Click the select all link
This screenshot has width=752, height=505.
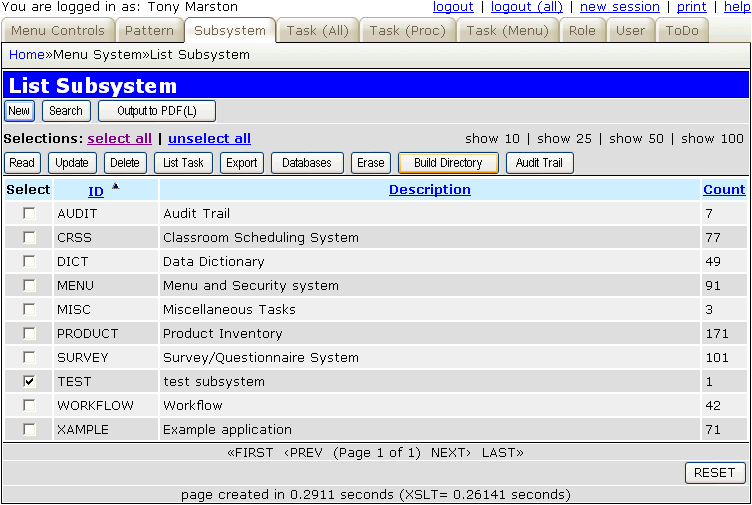pos(120,139)
